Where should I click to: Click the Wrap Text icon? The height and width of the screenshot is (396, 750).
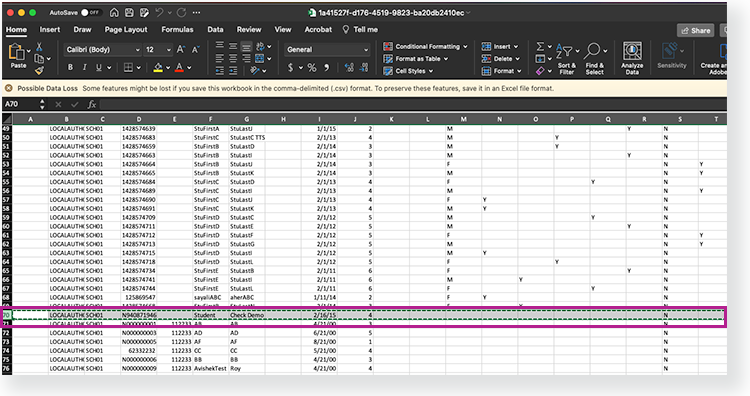tap(260, 46)
